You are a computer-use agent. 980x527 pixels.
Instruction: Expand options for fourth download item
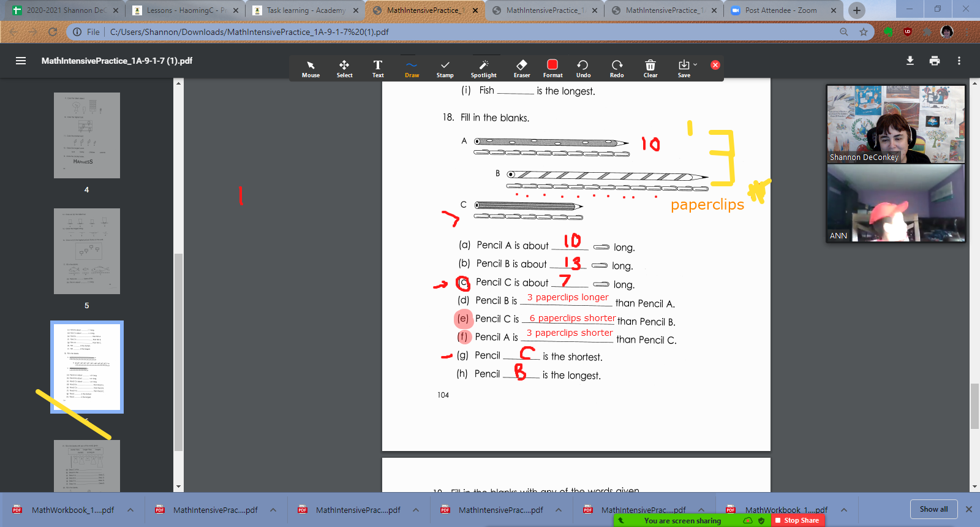click(559, 510)
